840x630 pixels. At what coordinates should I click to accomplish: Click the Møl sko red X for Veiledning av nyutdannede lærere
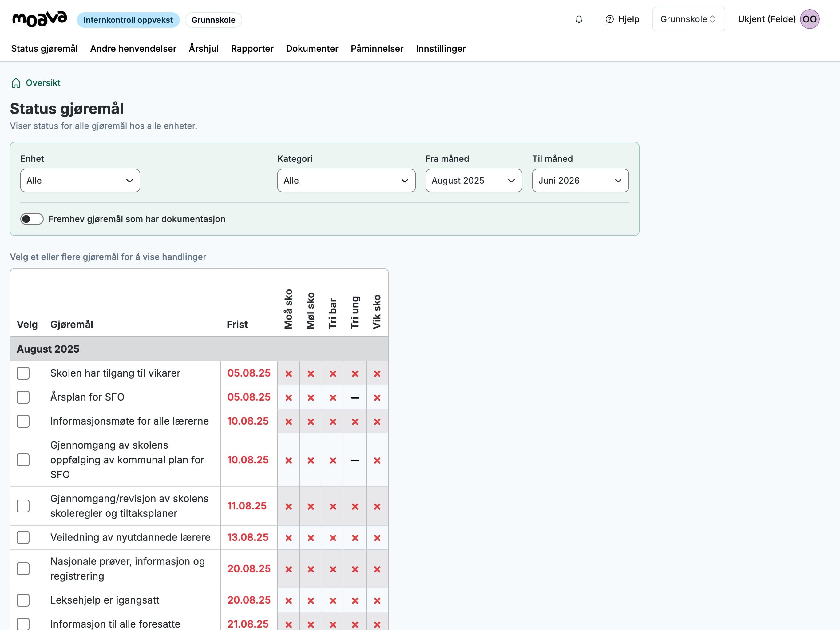point(311,538)
